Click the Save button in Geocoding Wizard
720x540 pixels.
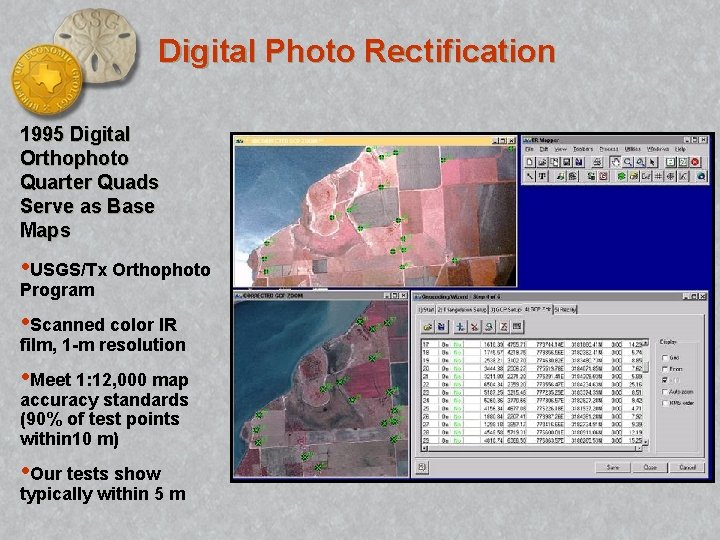click(613, 467)
